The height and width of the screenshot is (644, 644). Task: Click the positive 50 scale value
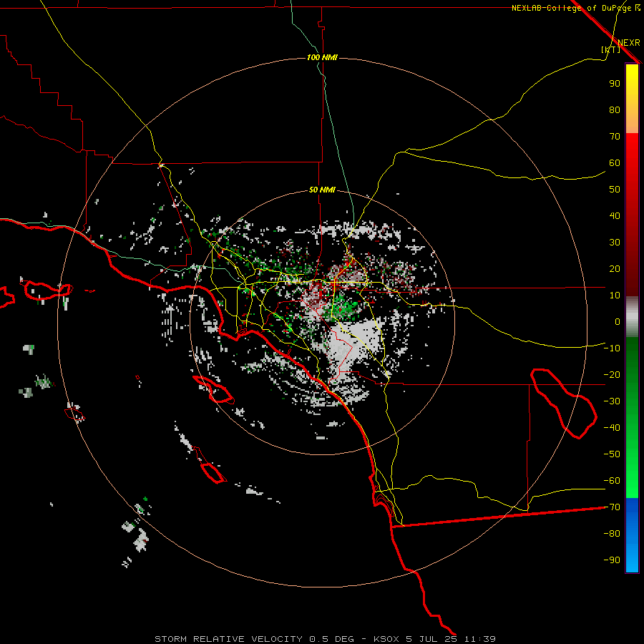point(615,190)
